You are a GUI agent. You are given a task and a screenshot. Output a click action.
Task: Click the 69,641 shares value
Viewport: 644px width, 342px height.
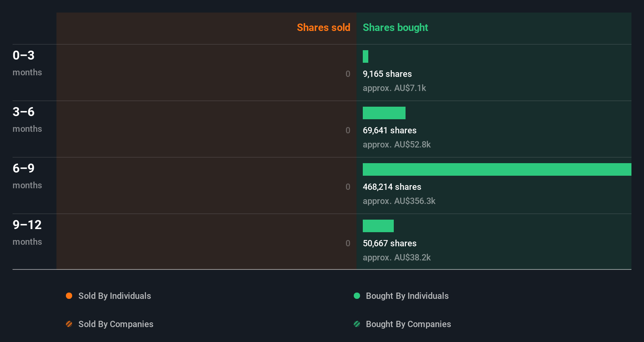point(389,131)
